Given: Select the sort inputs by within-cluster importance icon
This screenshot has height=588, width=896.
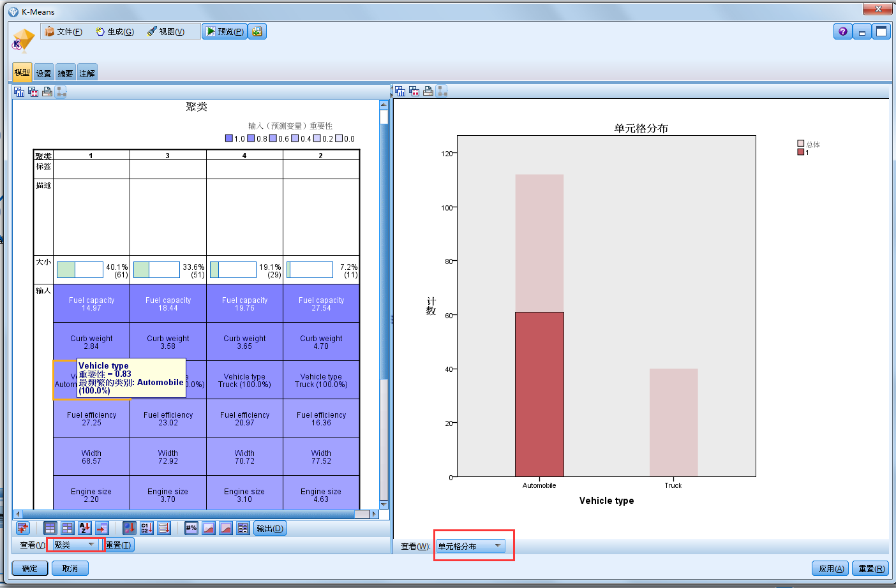Looking at the screenshot, I should [x=67, y=528].
